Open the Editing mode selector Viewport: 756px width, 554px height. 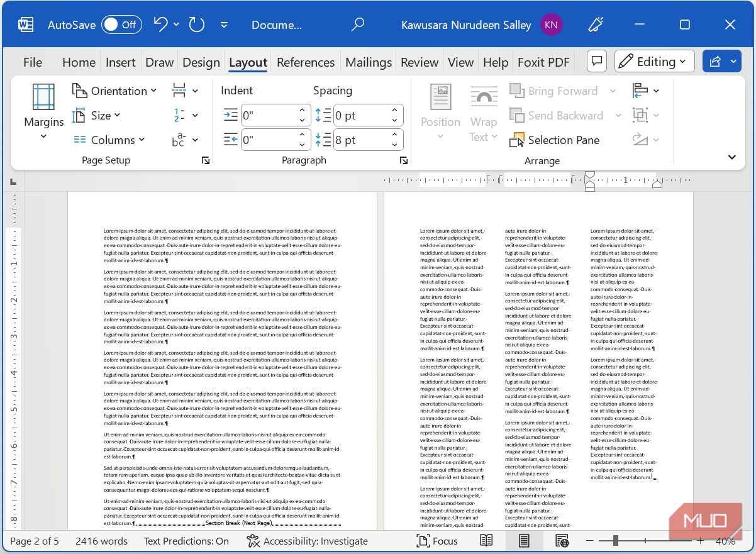pyautogui.click(x=654, y=61)
